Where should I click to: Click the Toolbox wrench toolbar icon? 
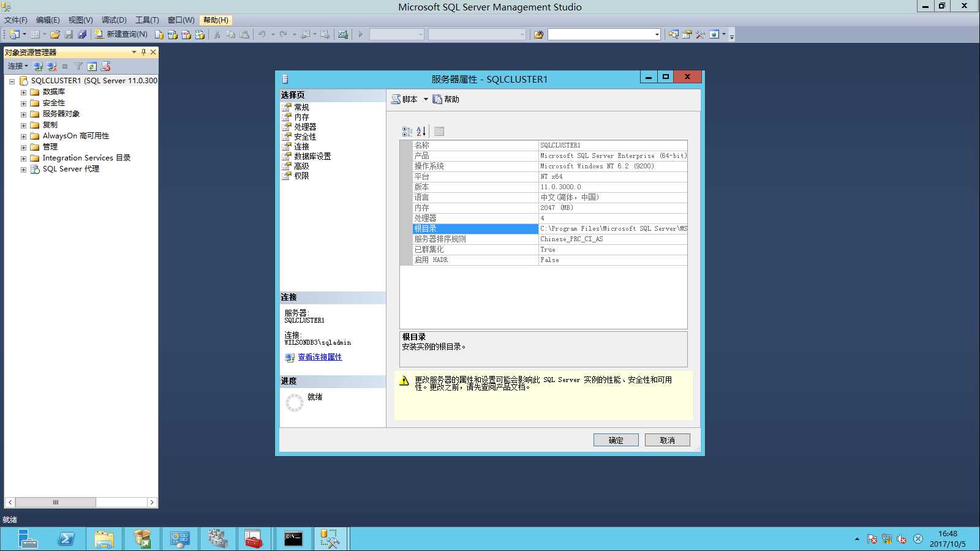click(701, 34)
